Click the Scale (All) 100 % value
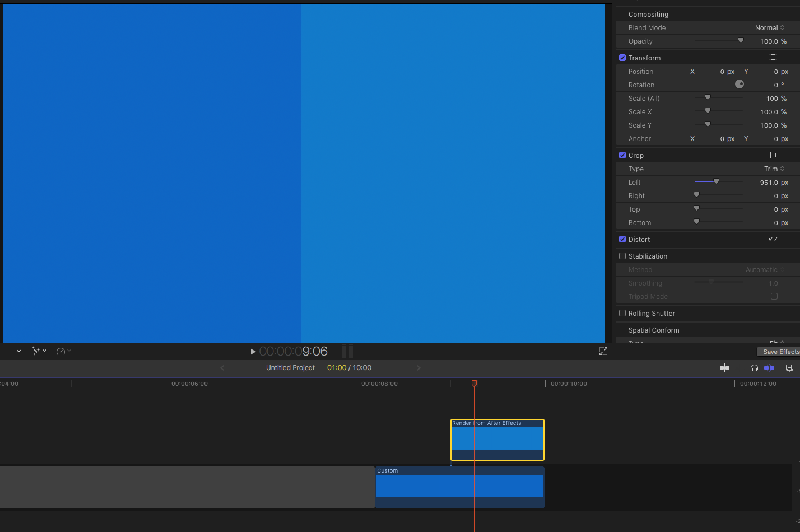This screenshot has width=800, height=532. click(776, 99)
